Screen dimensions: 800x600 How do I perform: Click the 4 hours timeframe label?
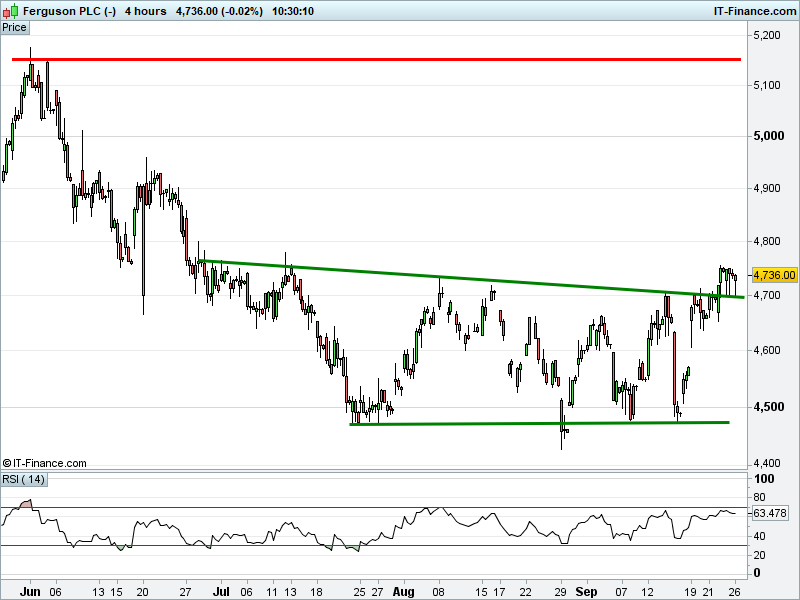[145, 11]
